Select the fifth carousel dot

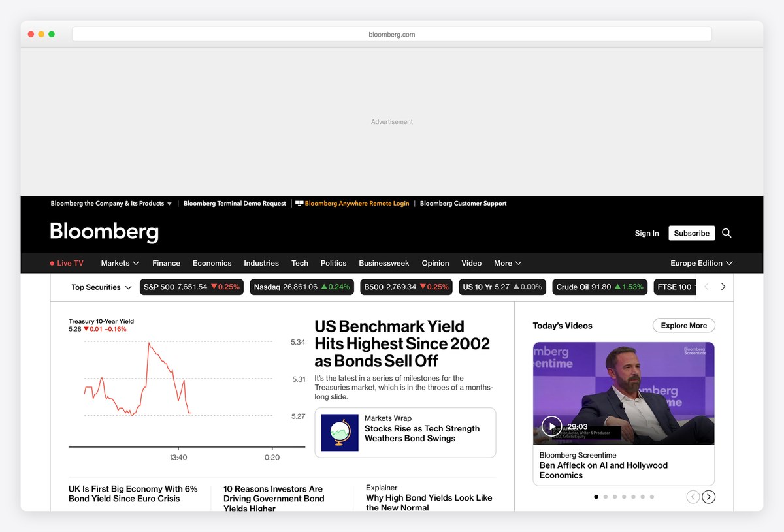(x=633, y=497)
